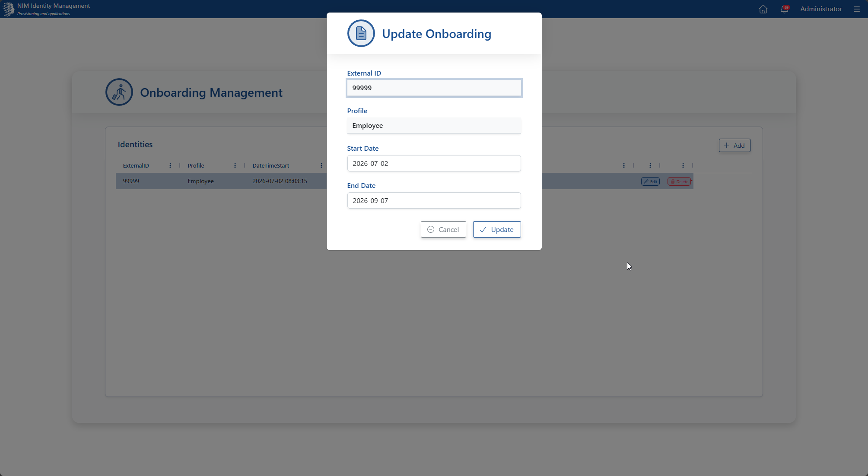Focus the External ID input field

434,88
